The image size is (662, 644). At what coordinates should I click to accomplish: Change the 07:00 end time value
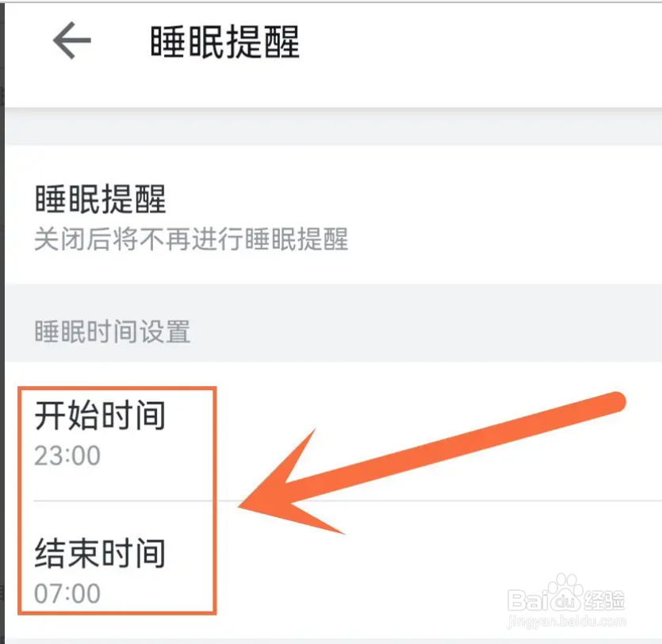67,593
